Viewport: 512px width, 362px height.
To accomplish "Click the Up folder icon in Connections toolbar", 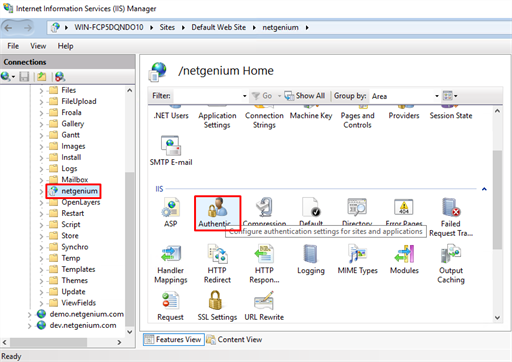I will click(x=42, y=77).
